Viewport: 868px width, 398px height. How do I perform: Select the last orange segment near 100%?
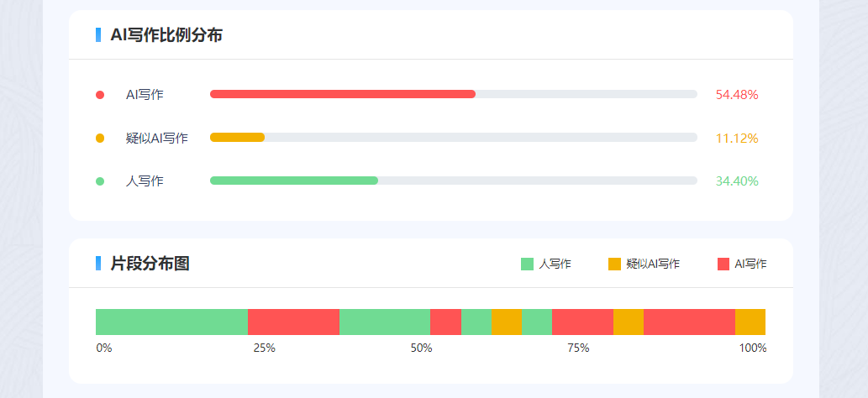tap(750, 322)
